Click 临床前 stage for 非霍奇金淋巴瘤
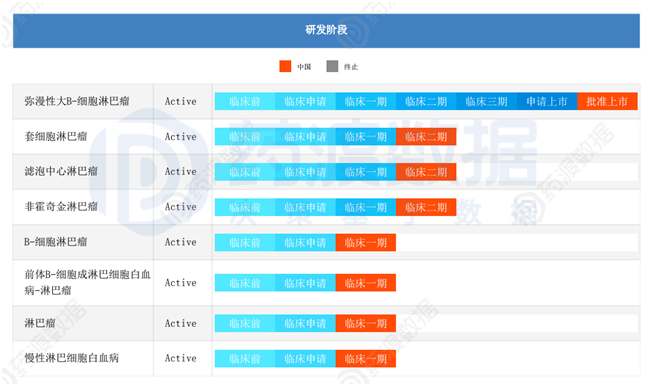 pyautogui.click(x=245, y=207)
